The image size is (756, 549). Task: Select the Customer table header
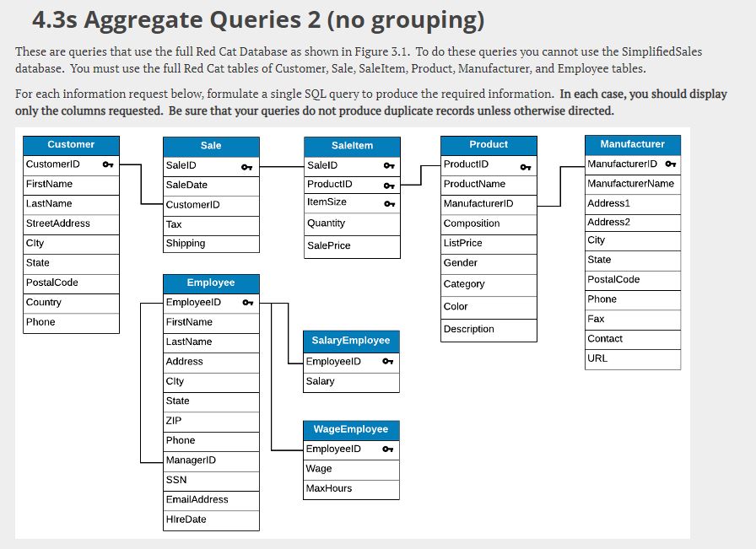tap(70, 144)
